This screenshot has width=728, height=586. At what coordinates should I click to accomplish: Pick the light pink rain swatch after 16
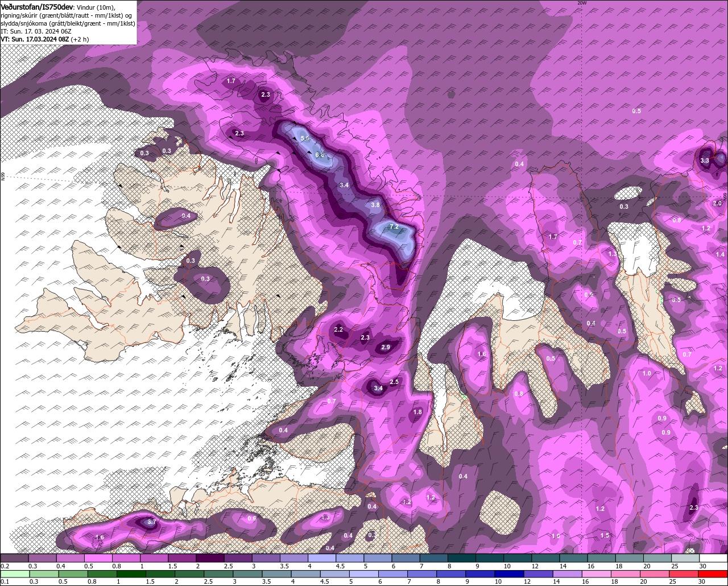(x=598, y=574)
